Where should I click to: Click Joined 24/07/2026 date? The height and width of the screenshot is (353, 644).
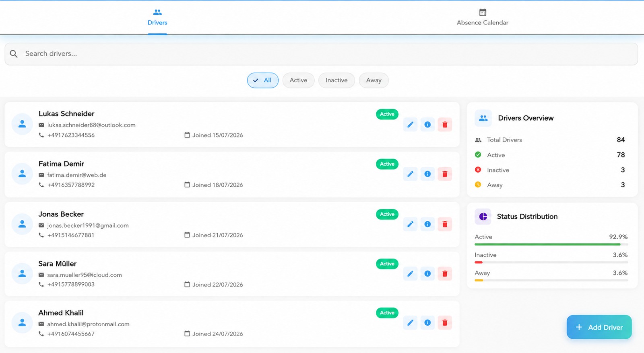[x=218, y=334]
